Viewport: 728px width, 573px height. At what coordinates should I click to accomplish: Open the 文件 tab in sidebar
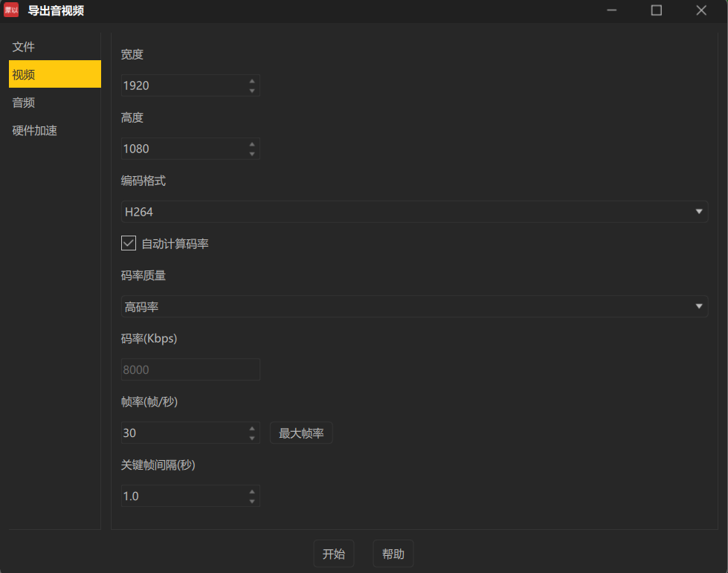(x=55, y=46)
